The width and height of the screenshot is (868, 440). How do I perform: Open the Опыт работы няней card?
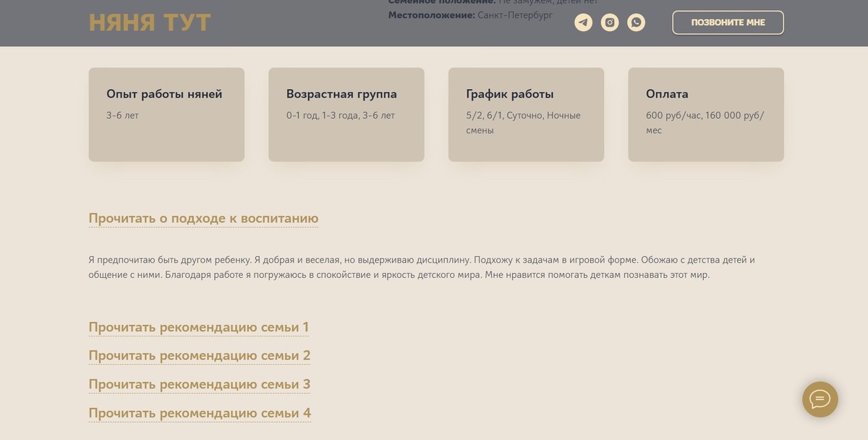[166, 114]
